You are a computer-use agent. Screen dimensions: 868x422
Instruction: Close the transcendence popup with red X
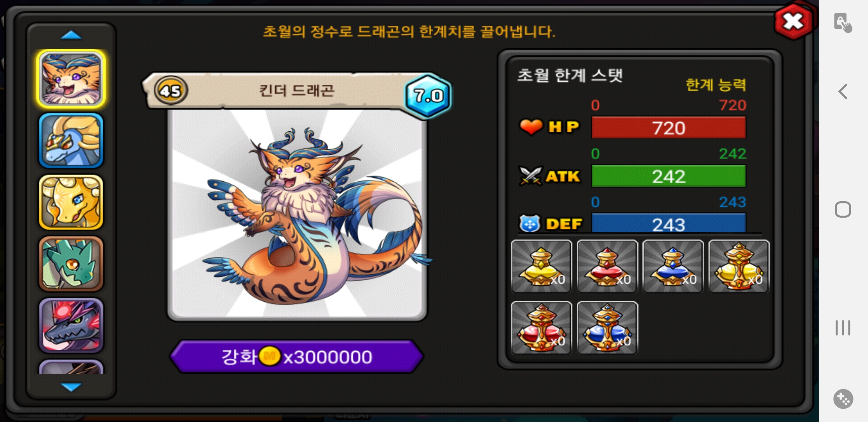pos(793,21)
